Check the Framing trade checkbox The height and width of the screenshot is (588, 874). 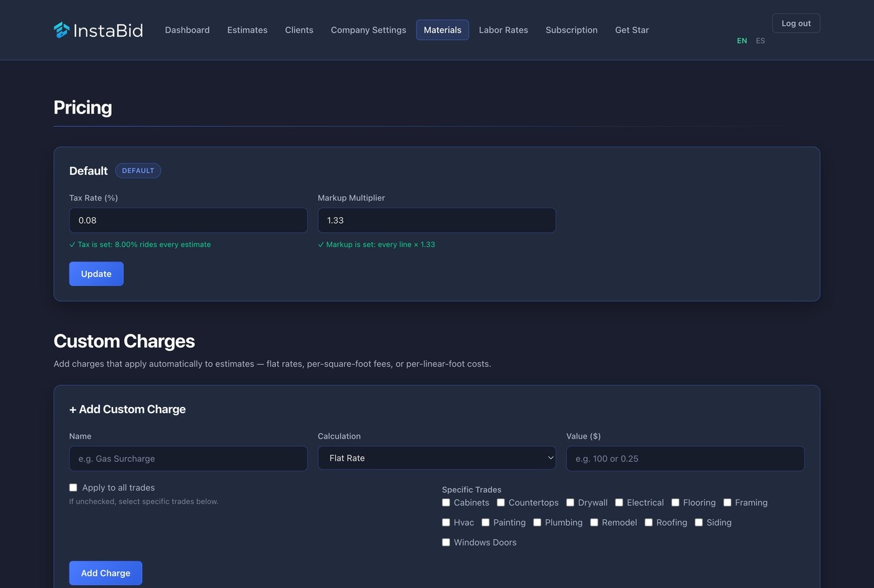[x=727, y=502]
